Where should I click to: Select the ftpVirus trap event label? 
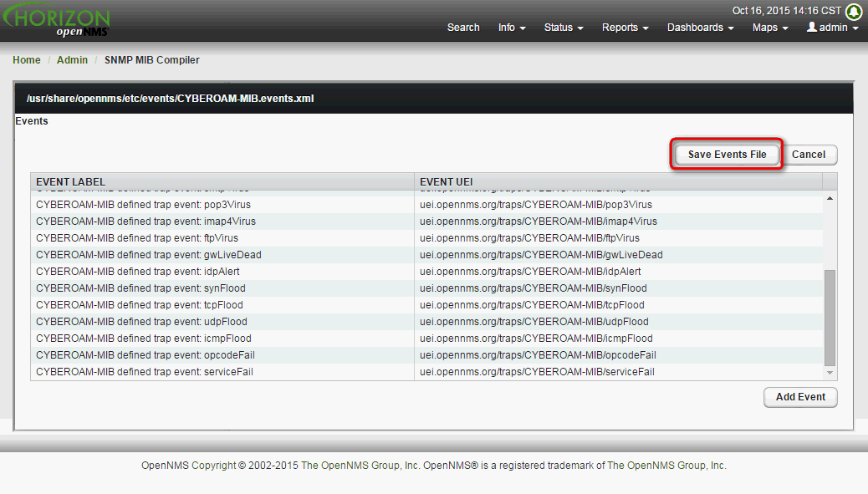pos(137,238)
